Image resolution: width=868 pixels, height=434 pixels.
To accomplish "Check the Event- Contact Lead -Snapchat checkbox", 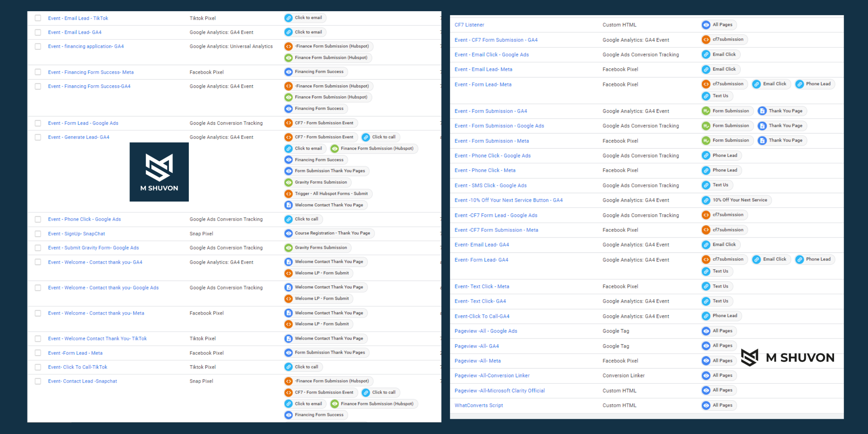I will coord(38,381).
